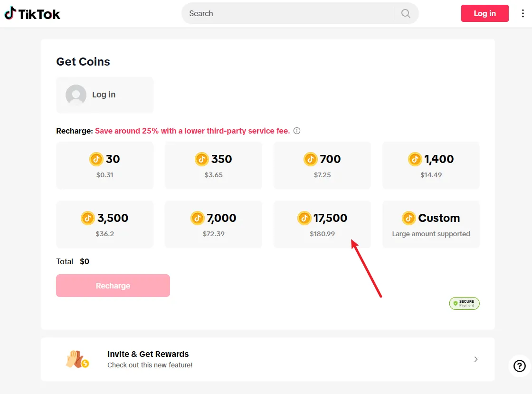This screenshot has height=394, width=532.
Task: Select the 17,500 coins package
Action: 322,224
